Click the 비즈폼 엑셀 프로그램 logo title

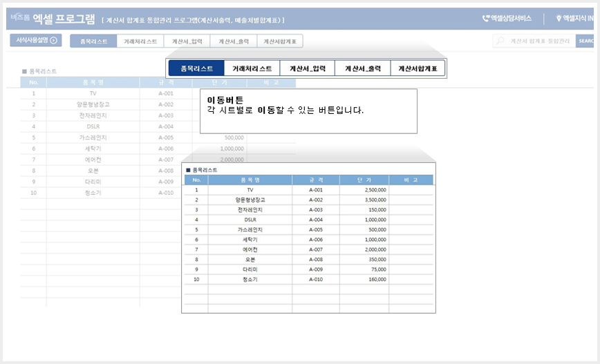(x=53, y=19)
